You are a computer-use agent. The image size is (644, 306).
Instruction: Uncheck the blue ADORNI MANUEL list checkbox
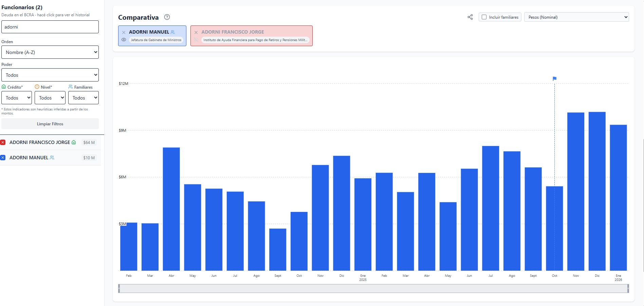point(3,158)
